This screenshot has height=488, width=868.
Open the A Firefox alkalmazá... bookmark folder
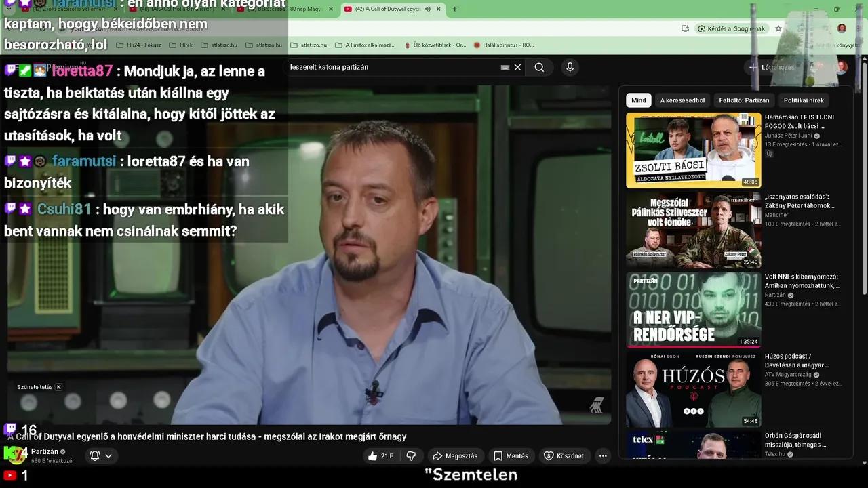click(x=365, y=45)
